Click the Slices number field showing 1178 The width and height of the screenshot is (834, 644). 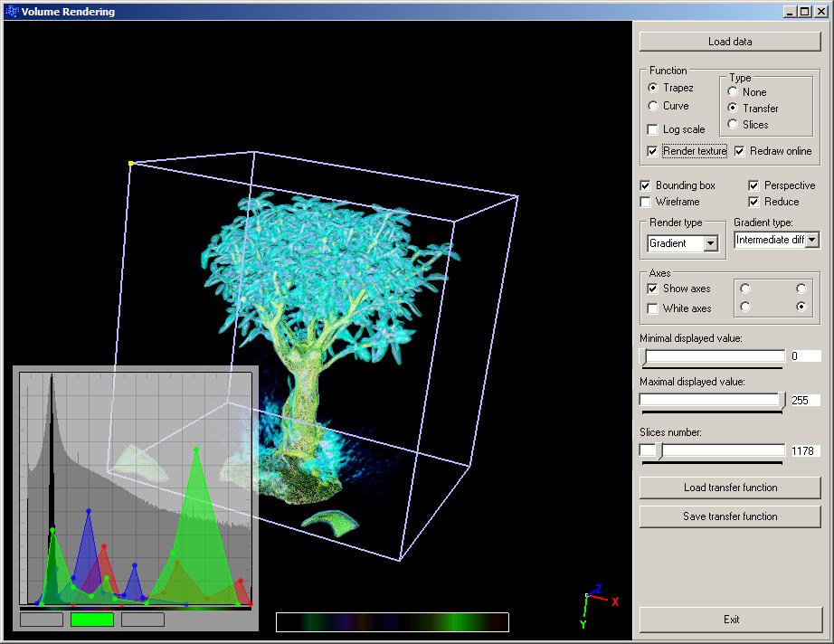[x=805, y=451]
